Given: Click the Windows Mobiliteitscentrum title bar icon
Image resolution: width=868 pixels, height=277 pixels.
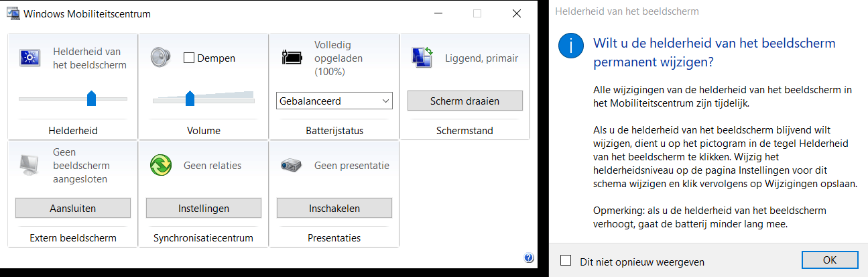Looking at the screenshot, I should [12, 13].
